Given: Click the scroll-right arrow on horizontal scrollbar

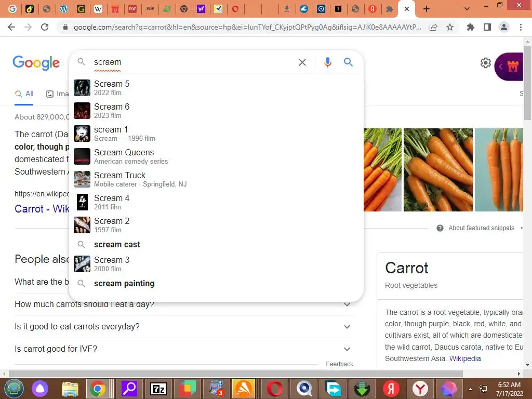Looking at the screenshot, I should tap(519, 374).
